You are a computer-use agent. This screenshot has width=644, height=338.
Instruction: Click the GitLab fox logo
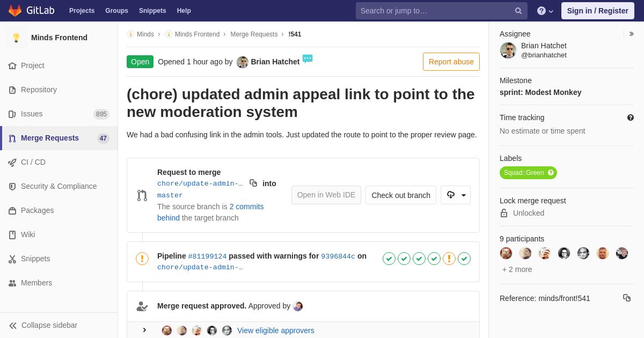(x=15, y=11)
